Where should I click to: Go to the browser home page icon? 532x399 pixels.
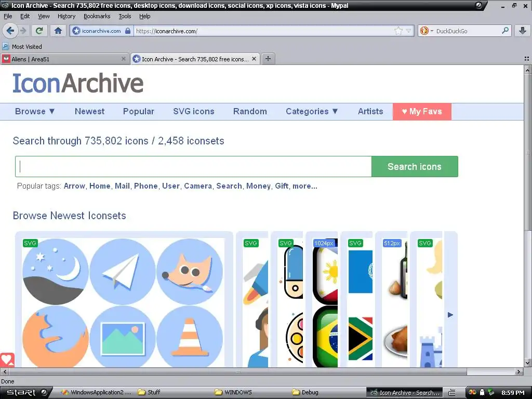tap(58, 31)
